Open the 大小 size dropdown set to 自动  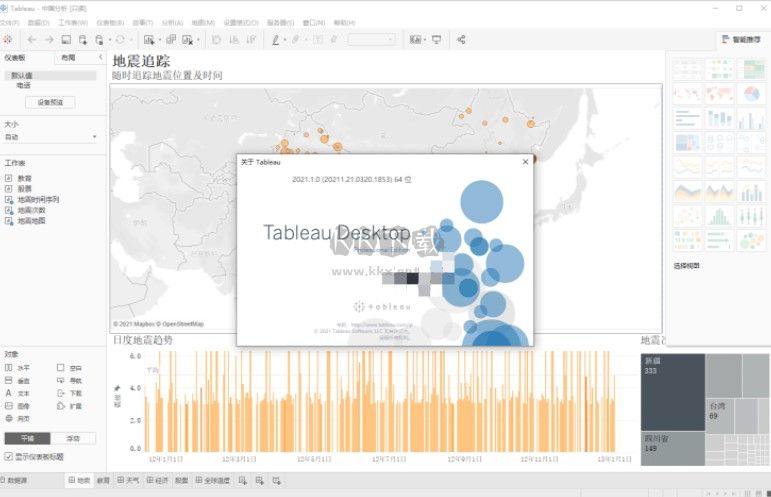51,137
